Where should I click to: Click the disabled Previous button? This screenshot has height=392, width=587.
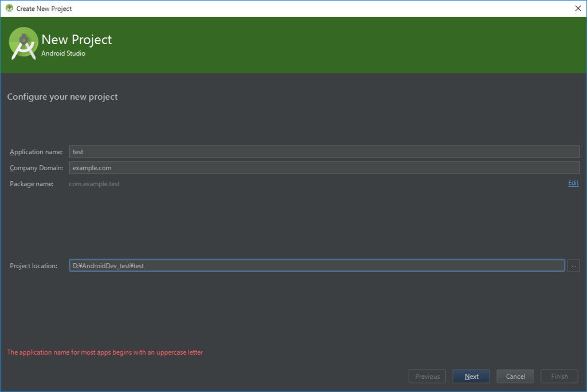(x=427, y=377)
